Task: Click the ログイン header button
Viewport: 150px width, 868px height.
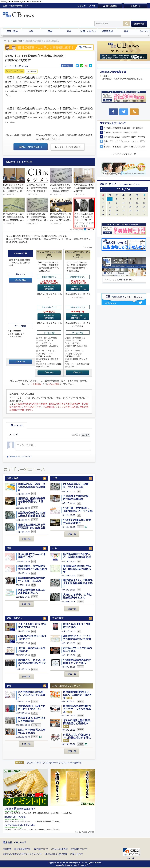Action: click(x=136, y=6)
